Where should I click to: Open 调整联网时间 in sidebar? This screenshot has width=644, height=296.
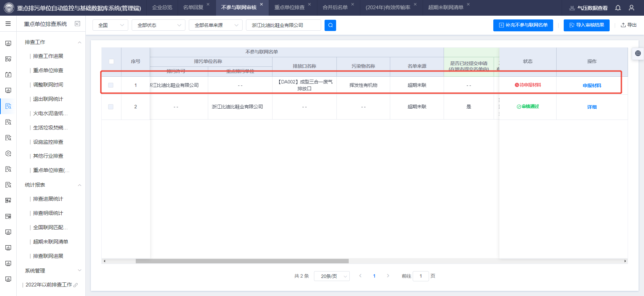pos(48,85)
